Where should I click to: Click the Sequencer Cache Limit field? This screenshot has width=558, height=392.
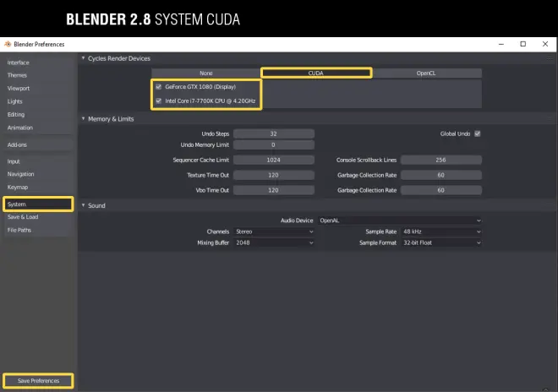[274, 160]
